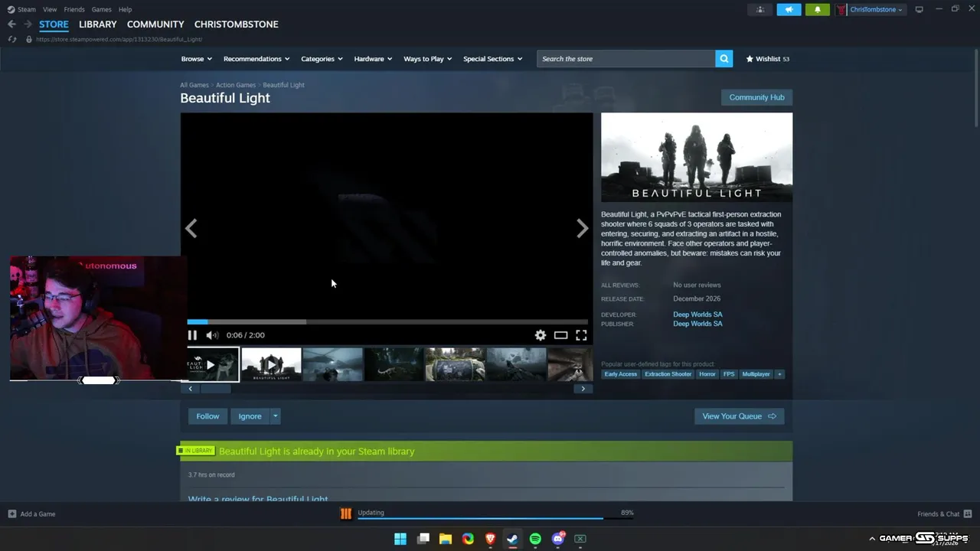
Task: Go to Action Games breadcrumb
Action: click(x=236, y=85)
